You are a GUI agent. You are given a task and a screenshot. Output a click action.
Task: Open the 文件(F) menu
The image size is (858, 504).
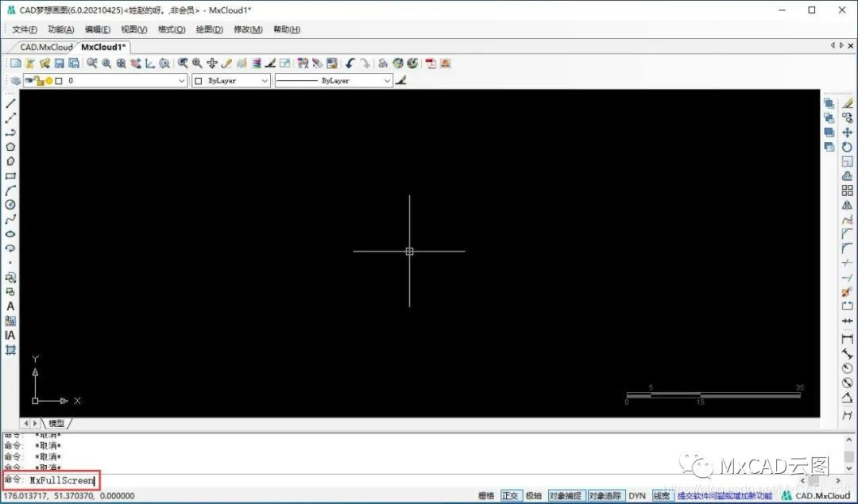[x=25, y=29]
